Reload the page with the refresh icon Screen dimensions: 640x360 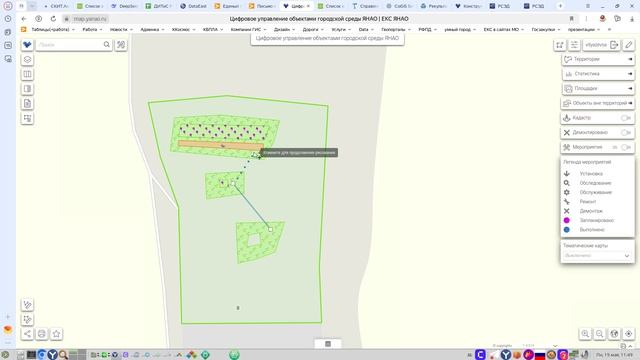53,19
